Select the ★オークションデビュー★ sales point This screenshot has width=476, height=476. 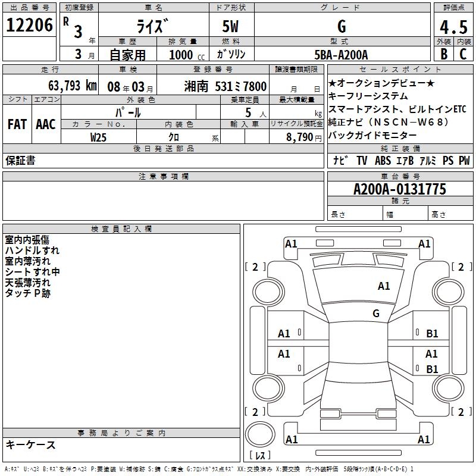[381, 83]
